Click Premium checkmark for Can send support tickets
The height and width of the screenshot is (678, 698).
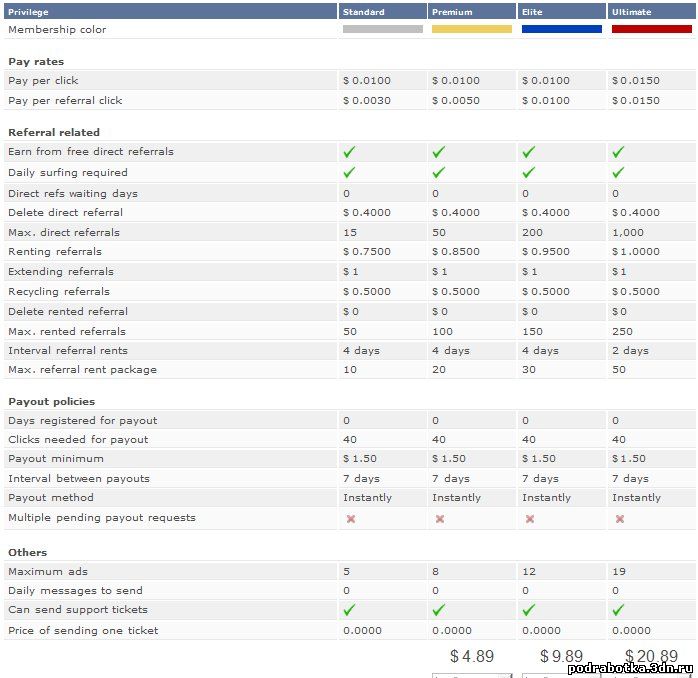438,610
